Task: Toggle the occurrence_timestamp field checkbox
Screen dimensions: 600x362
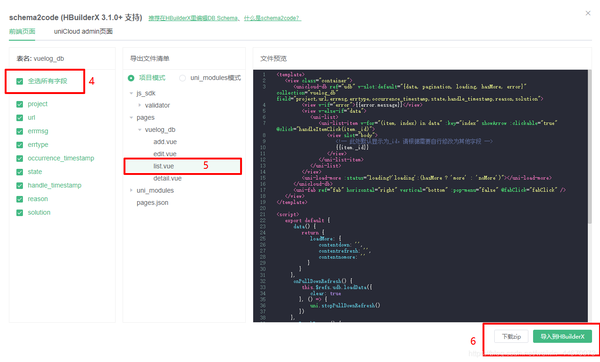Action: (x=20, y=158)
